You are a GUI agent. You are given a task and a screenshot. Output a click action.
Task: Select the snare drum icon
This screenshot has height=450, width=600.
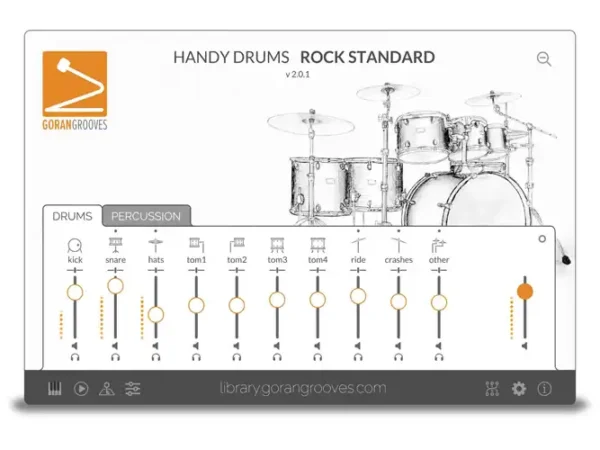[x=115, y=245]
